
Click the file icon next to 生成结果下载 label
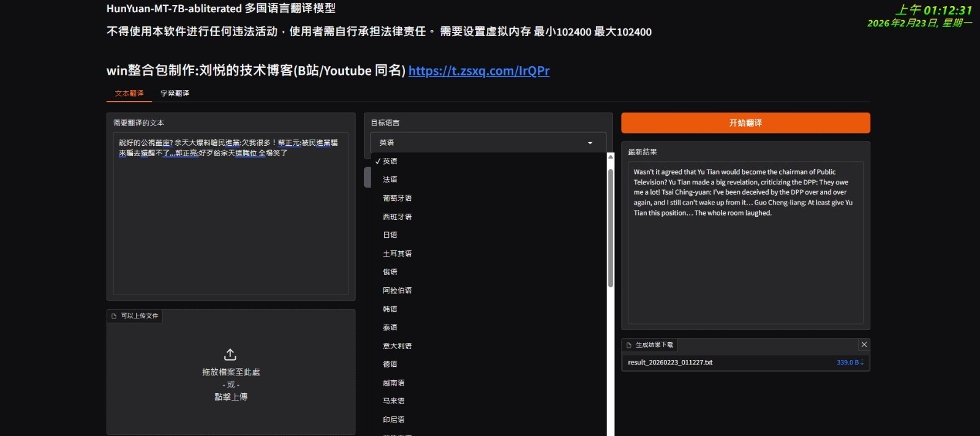(x=629, y=345)
